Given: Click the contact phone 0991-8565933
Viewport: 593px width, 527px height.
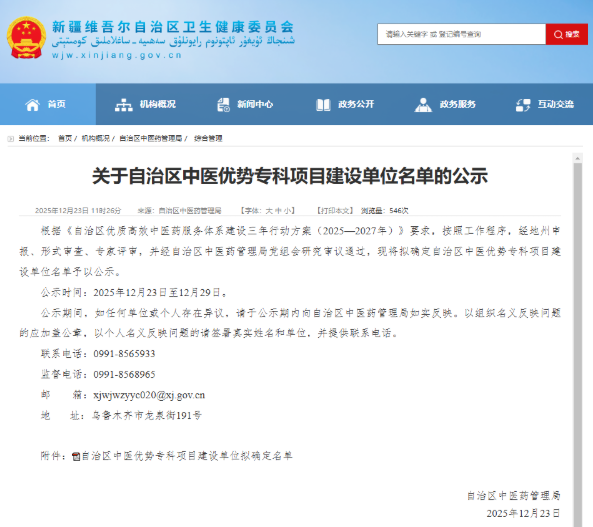Looking at the screenshot, I should pyautogui.click(x=124, y=354).
